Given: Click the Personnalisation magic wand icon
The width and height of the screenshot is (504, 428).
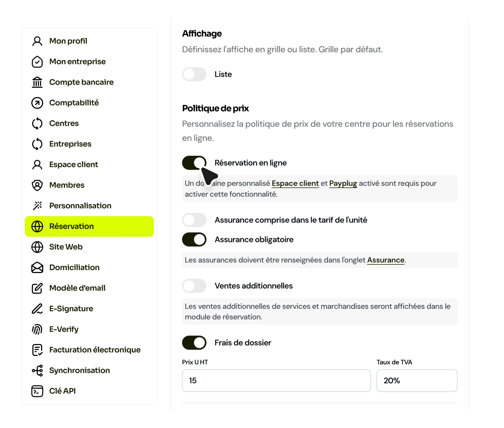Looking at the screenshot, I should 37,206.
